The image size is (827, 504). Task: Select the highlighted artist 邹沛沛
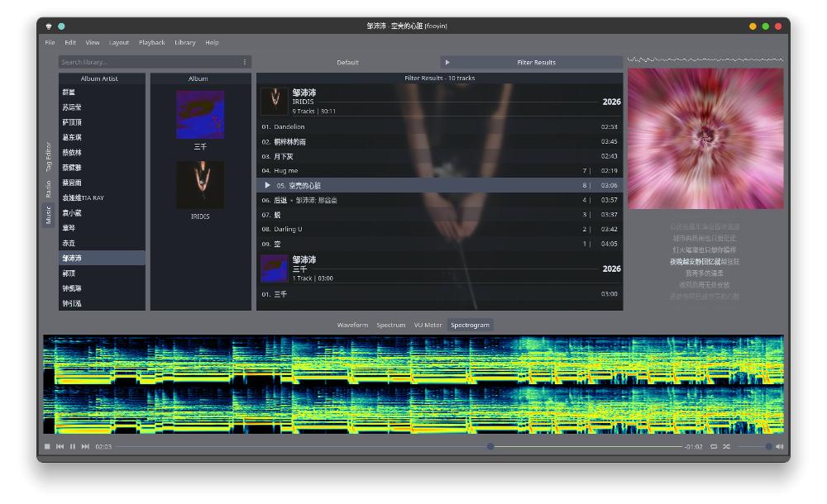point(102,259)
